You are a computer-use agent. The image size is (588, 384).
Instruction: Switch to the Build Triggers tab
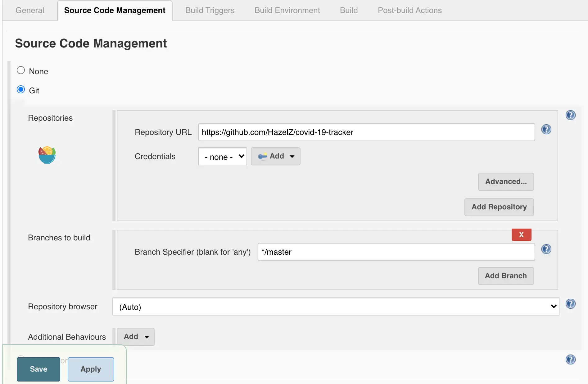[x=210, y=10]
